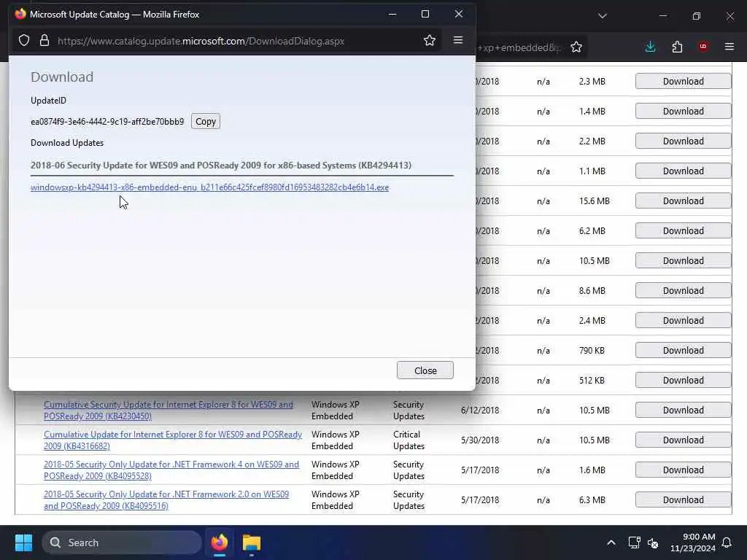747x560 pixels.
Task: Click the network display tray icon
Action: coord(634,542)
